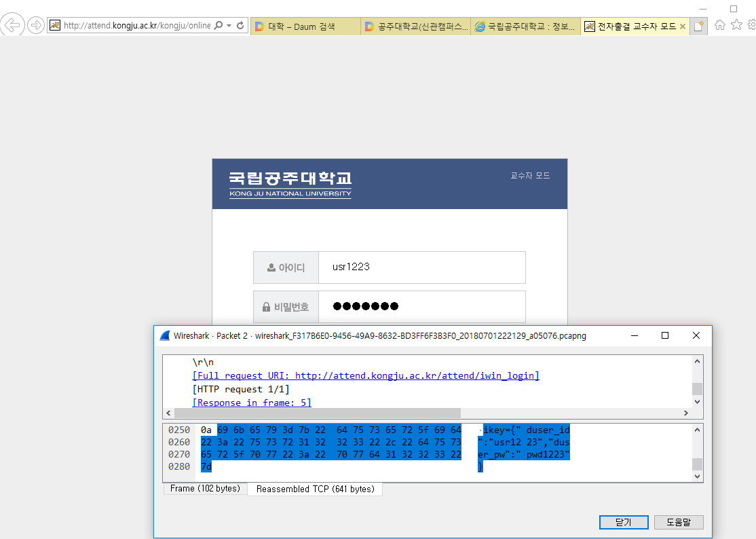Switch to the Reassembled TCP (641 bytes) tab
This screenshot has width=756, height=539.
pos(316,489)
